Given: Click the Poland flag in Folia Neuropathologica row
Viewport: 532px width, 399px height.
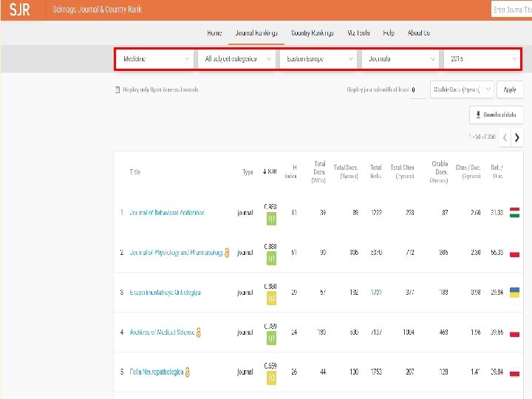Looking at the screenshot, I should pyautogui.click(x=515, y=372).
